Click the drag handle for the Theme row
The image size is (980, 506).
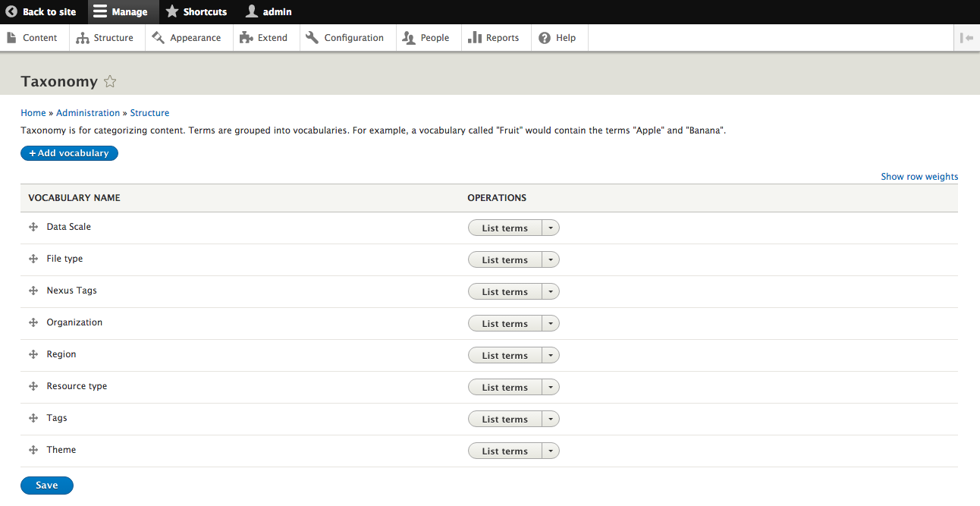tap(33, 450)
